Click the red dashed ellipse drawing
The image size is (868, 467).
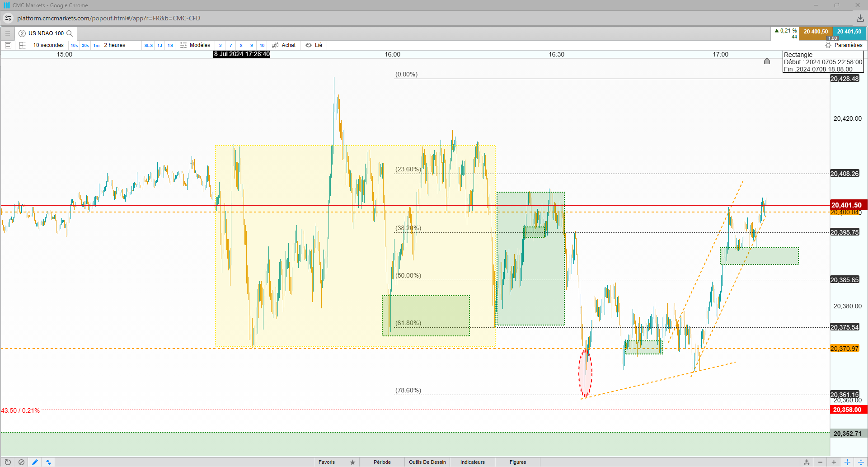pyautogui.click(x=586, y=373)
